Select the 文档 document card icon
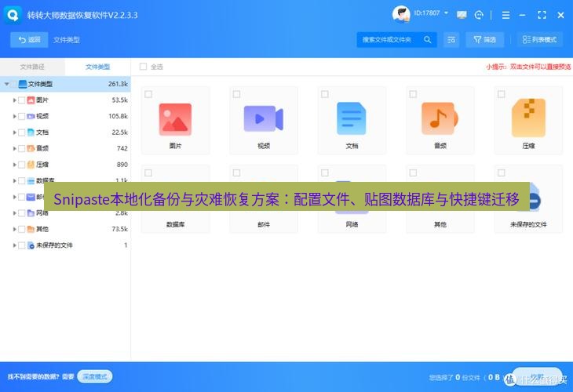Screen dimensions: 573x392 [x=351, y=118]
